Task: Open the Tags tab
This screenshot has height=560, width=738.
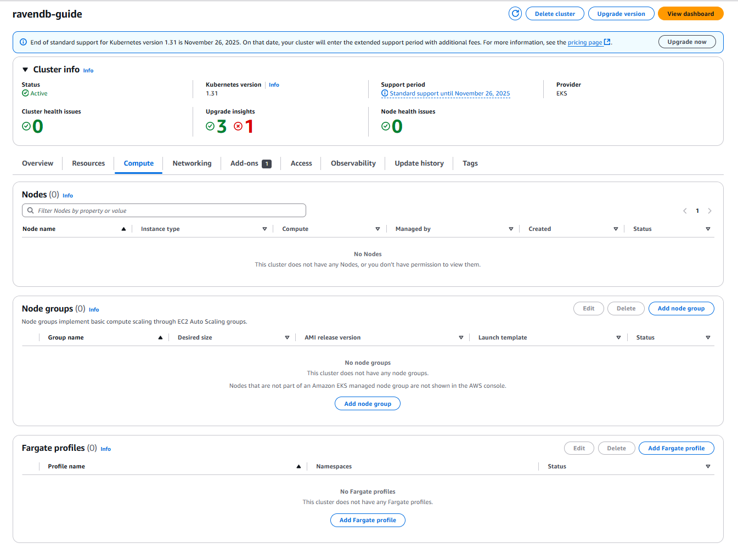Action: tap(470, 163)
